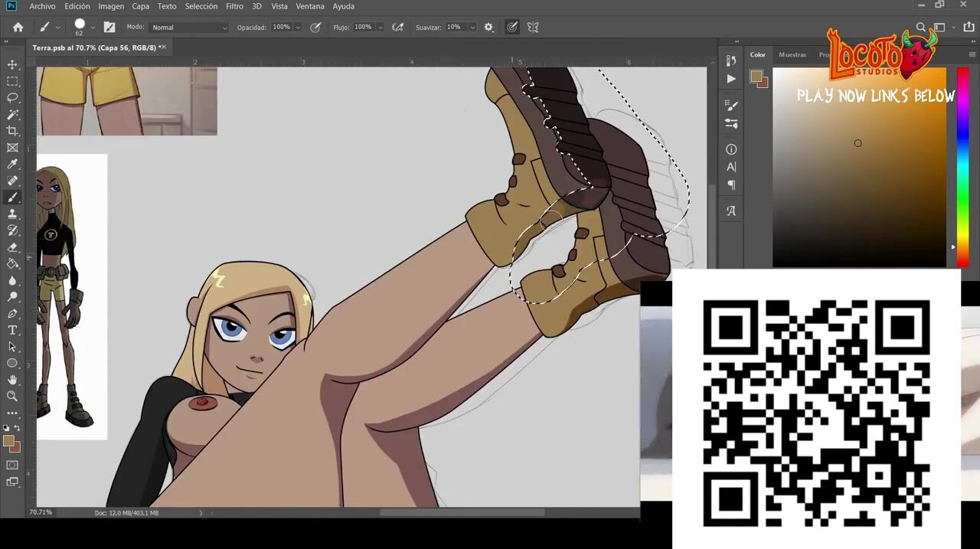Open the Brushes panel icon
The image size is (980, 549).
[731, 123]
